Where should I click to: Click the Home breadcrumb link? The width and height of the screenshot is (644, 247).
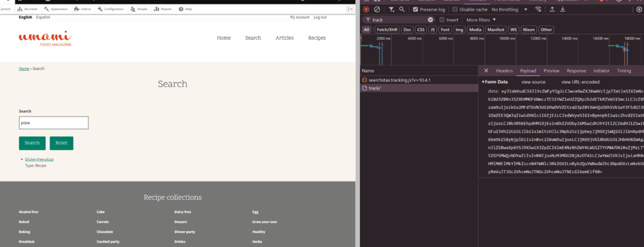[x=24, y=69]
